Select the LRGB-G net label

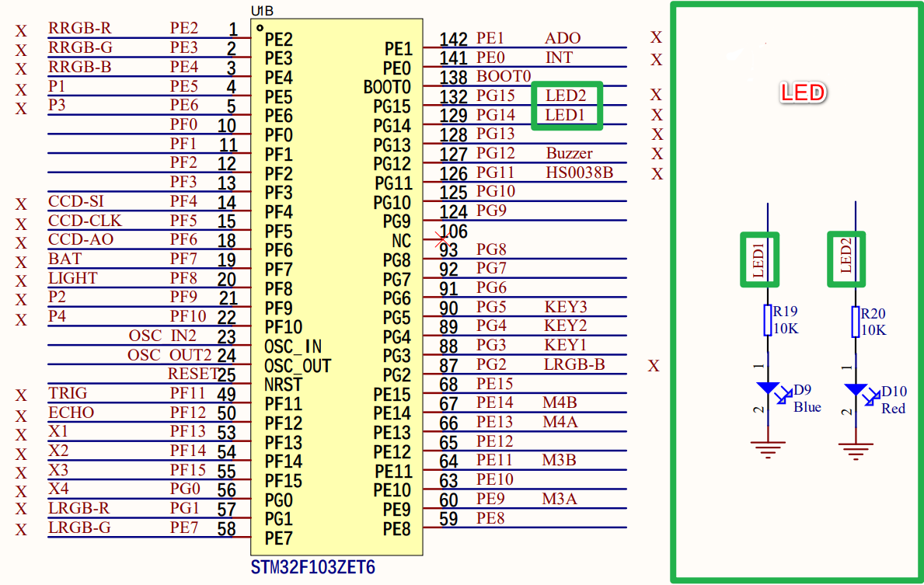pos(79,528)
